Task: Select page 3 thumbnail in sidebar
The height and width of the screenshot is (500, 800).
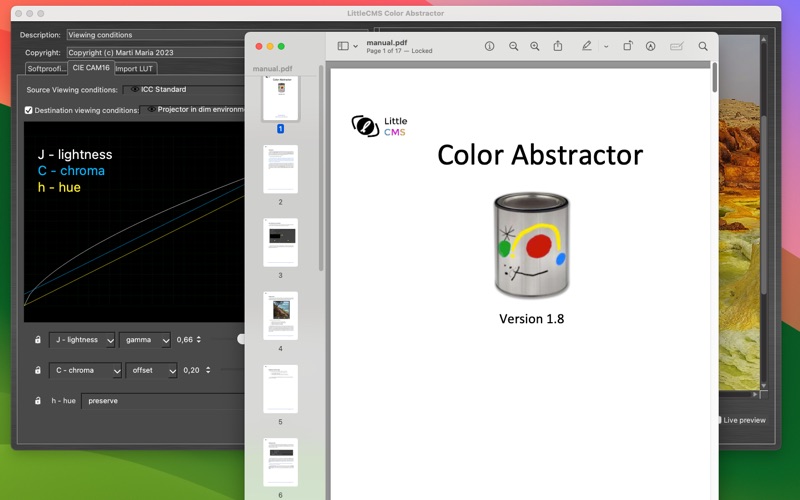Action: coord(281,242)
